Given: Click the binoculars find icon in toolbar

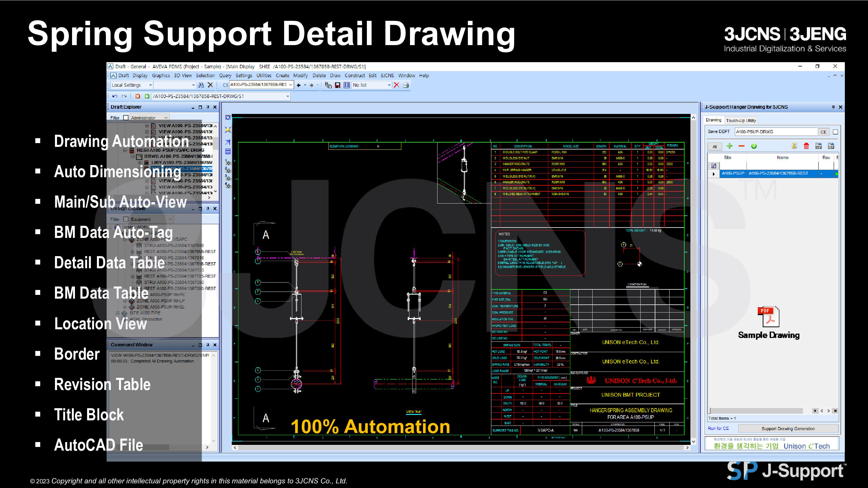Looking at the screenshot, I should [x=201, y=85].
